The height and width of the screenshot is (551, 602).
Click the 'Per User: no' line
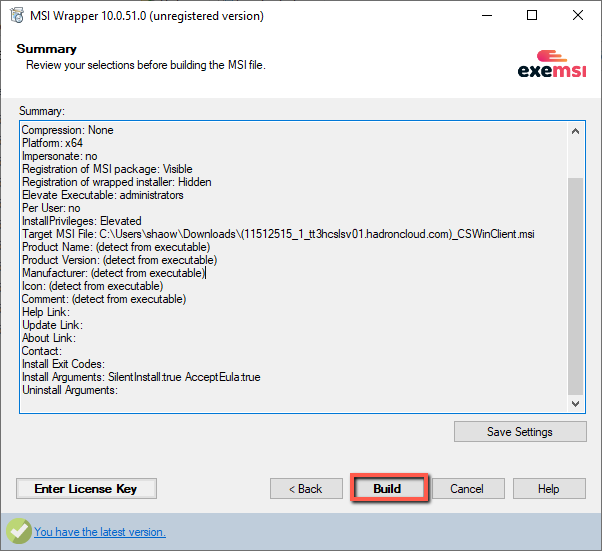click(x=51, y=208)
